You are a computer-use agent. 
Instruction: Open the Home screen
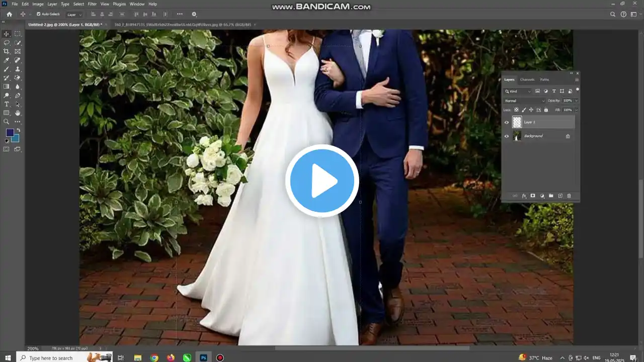click(x=9, y=15)
